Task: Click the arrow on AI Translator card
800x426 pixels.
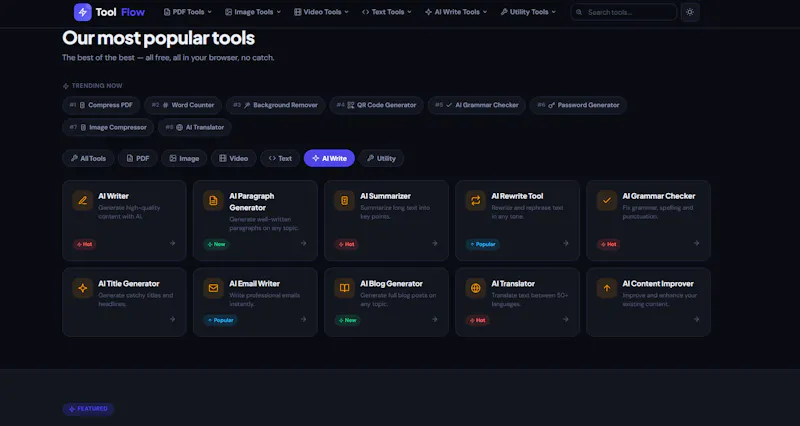Action: coord(565,319)
